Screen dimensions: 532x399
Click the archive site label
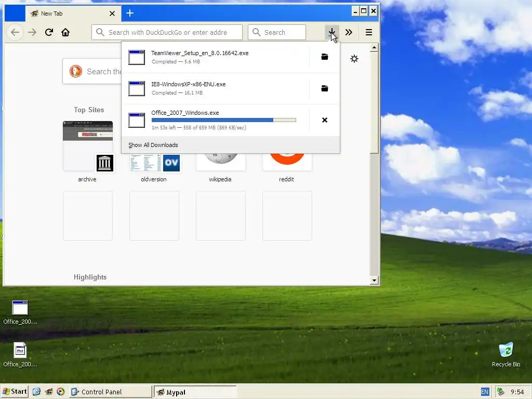[87, 179]
